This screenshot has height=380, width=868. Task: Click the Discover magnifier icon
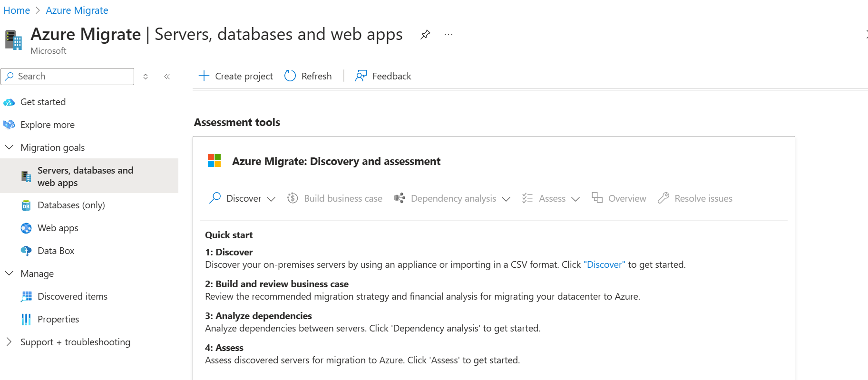click(x=215, y=198)
